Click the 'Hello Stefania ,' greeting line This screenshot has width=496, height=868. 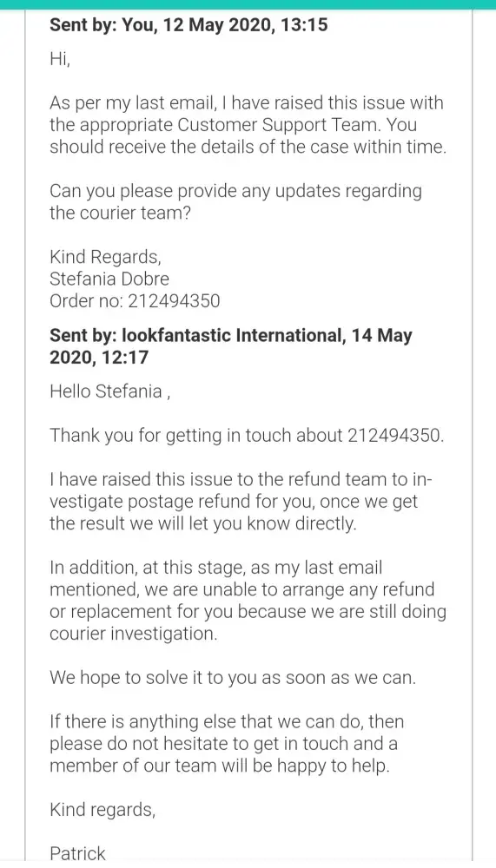pos(111,392)
